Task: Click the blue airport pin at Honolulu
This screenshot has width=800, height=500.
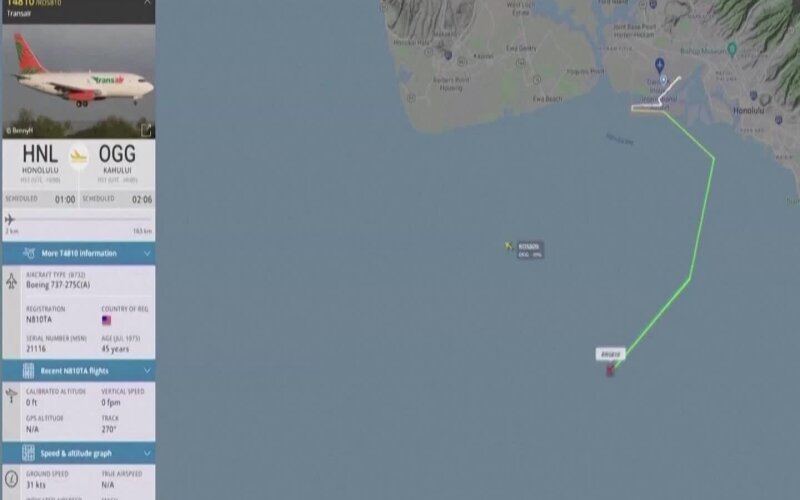Action: tap(659, 65)
